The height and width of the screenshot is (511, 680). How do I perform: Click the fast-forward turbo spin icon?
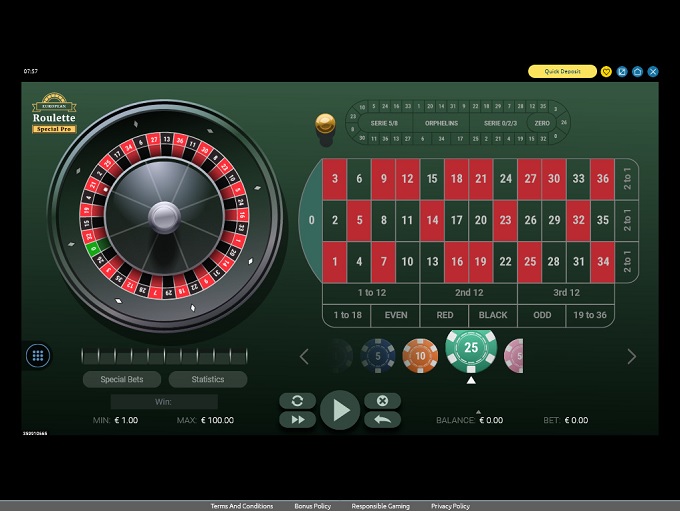pos(297,420)
